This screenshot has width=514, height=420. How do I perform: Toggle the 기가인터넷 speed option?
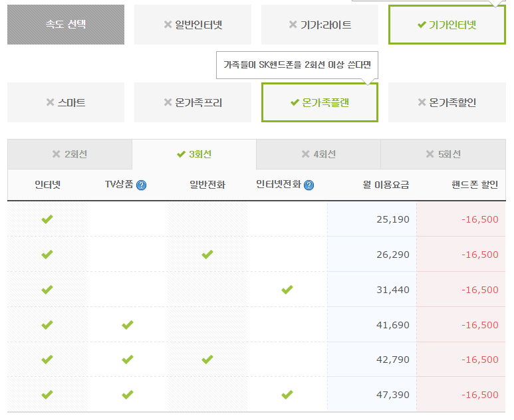pyautogui.click(x=447, y=25)
